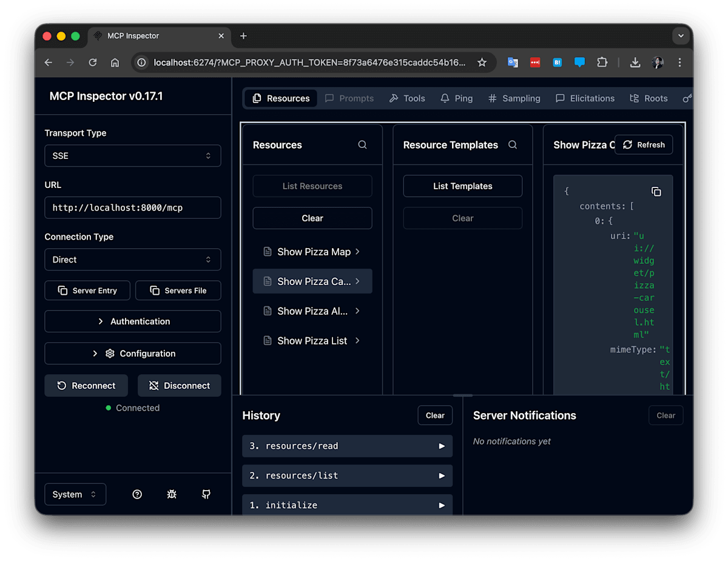728x561 pixels.
Task: Open the GitHub icon in the sidebar
Action: point(206,494)
